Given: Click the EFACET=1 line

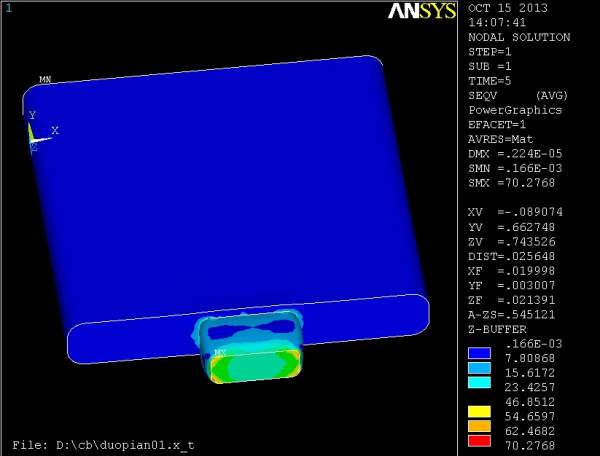Looking at the screenshot, I should (x=497, y=125).
